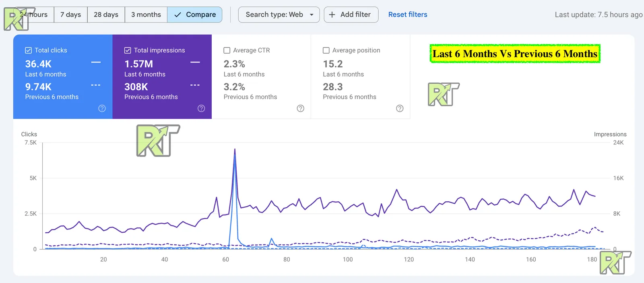Screen dimensions: 644x283
Task: Click the 7.5K y-axis label
Action: click(31, 143)
